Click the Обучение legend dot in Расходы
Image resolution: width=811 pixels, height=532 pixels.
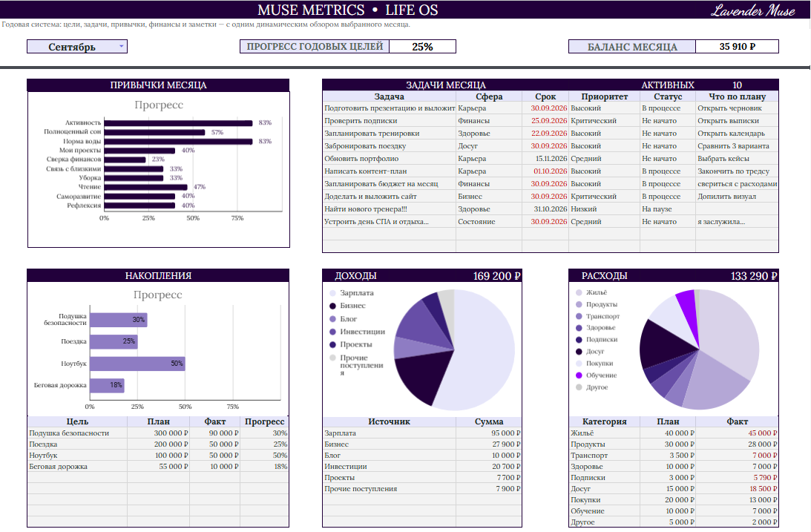pyautogui.click(x=579, y=375)
